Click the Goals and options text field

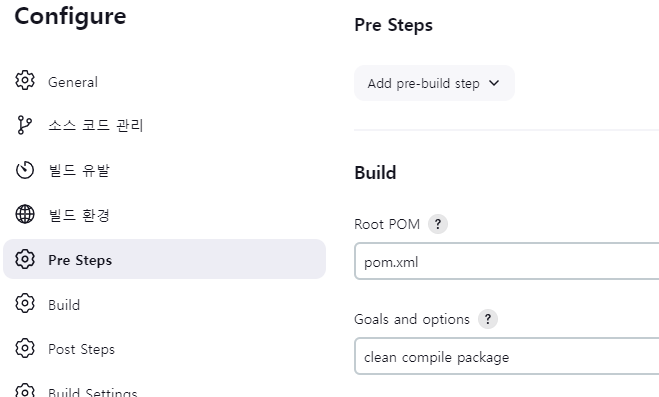(x=507, y=356)
